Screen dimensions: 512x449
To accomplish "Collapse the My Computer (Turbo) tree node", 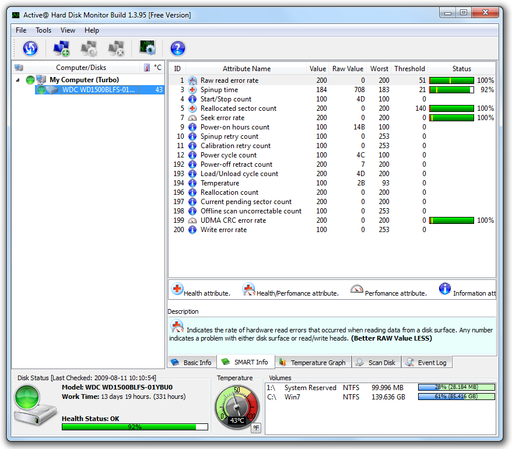I will (18, 80).
